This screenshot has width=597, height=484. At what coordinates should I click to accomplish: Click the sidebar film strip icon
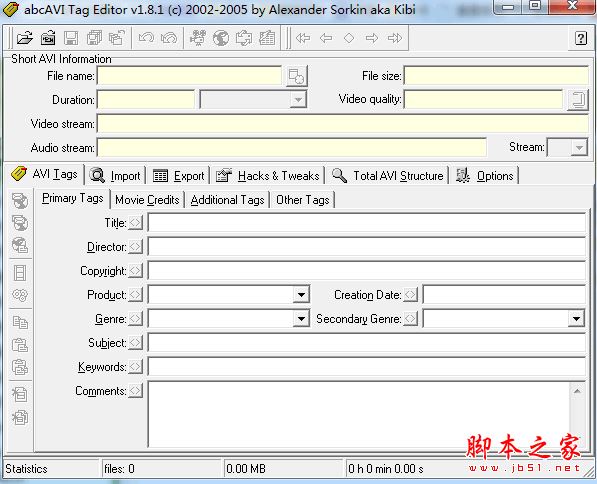[x=20, y=273]
